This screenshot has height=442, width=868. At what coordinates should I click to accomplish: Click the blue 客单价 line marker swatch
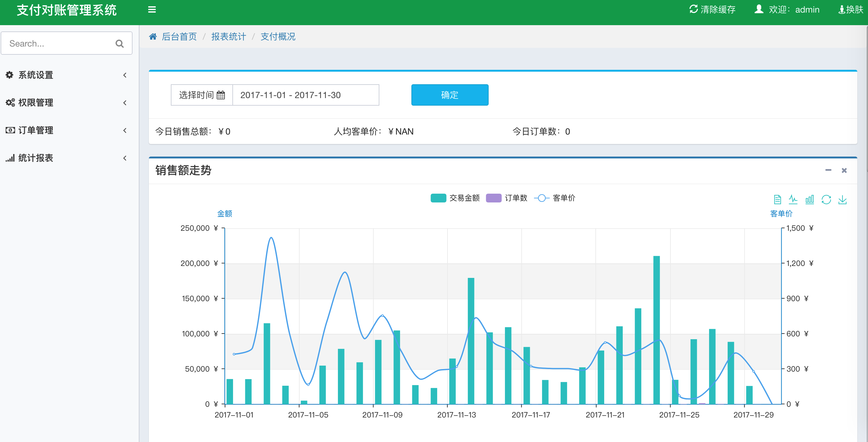(541, 198)
